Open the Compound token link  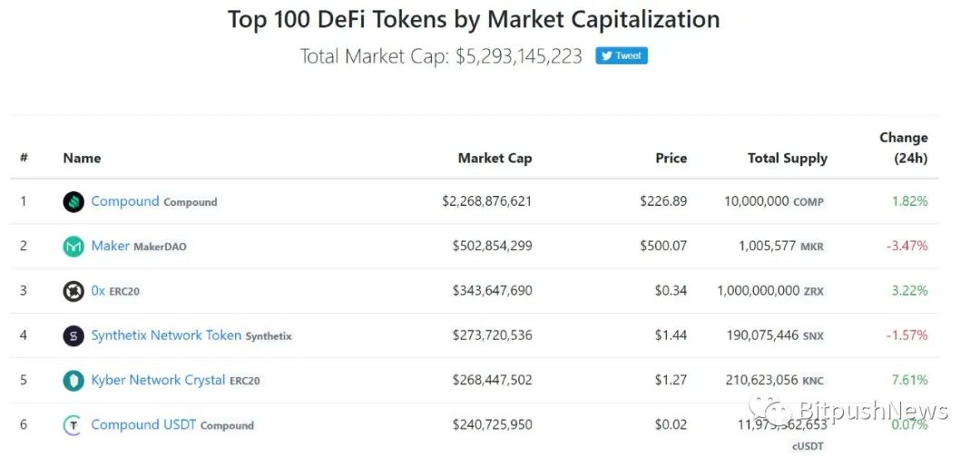pyautogui.click(x=125, y=201)
